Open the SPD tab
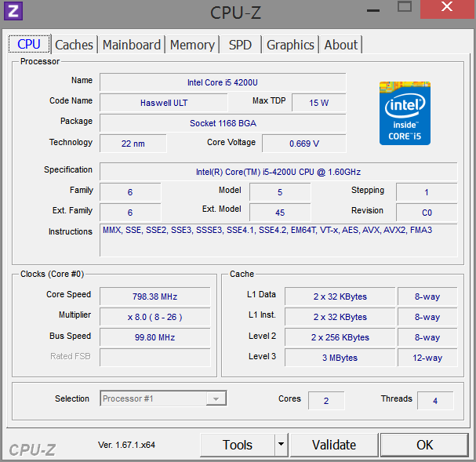The width and height of the screenshot is (476, 462). click(x=240, y=45)
